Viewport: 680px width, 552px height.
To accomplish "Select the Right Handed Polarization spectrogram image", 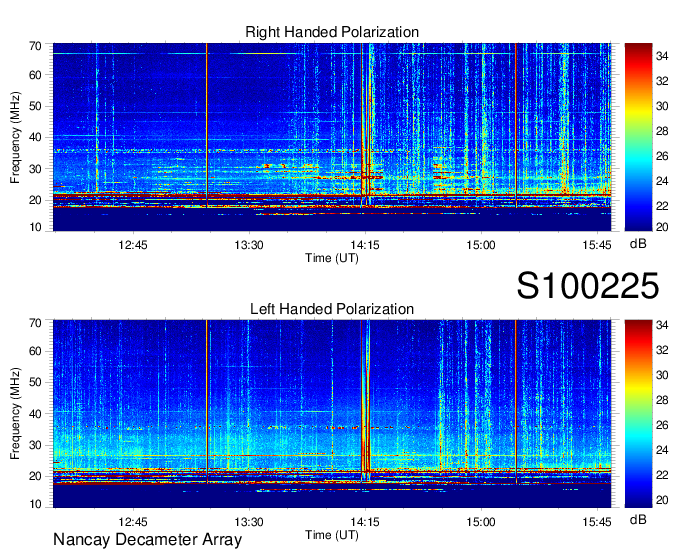I will click(332, 137).
